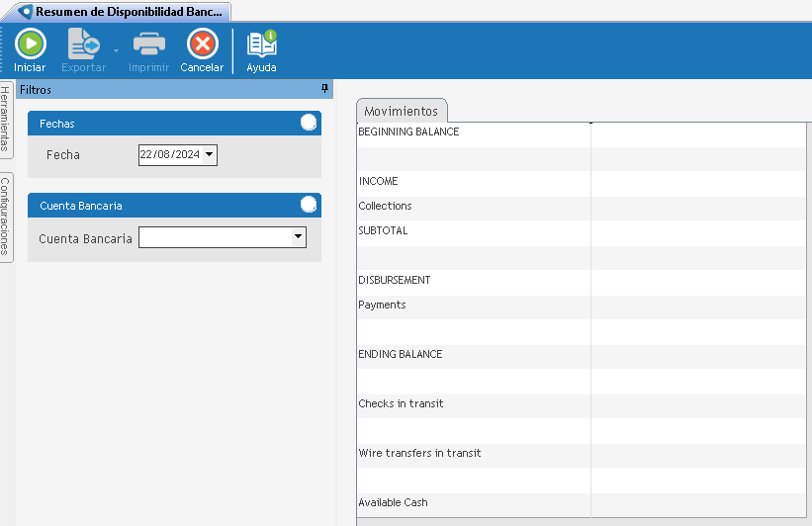The width and height of the screenshot is (812, 526).
Task: Click the Iniciar green play icon
Action: tap(30, 44)
